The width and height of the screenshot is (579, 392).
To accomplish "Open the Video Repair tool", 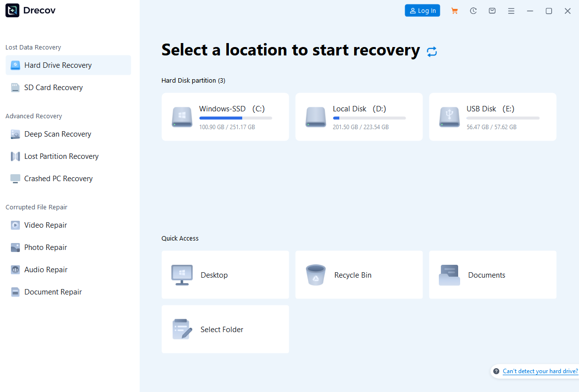I will pyautogui.click(x=45, y=225).
